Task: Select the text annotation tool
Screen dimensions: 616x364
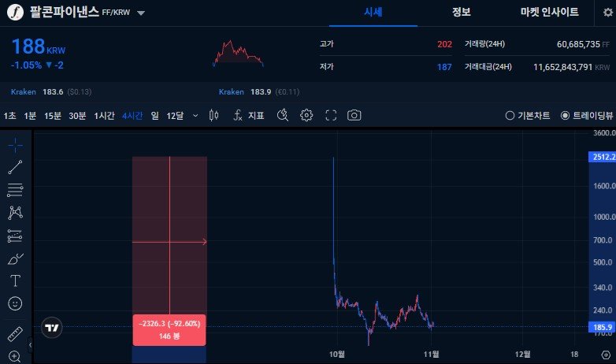Action: coord(15,280)
